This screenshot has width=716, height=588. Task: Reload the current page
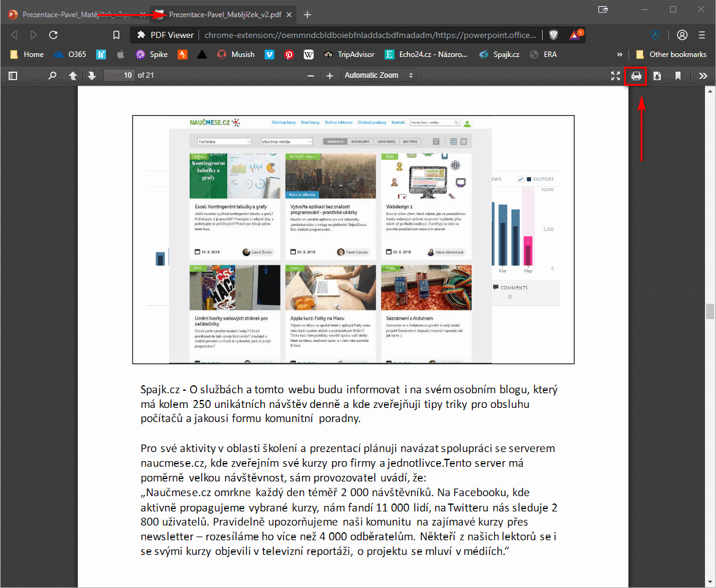(53, 35)
